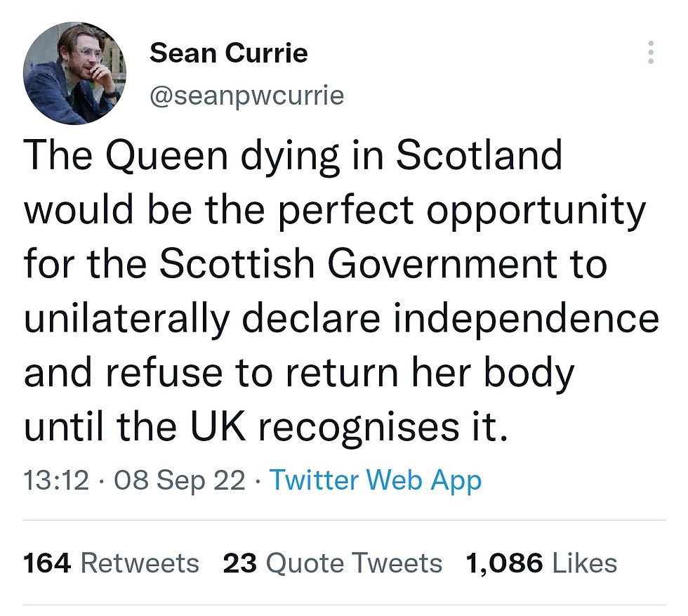
Task: Open the three-dot more options menu
Action: (651, 53)
